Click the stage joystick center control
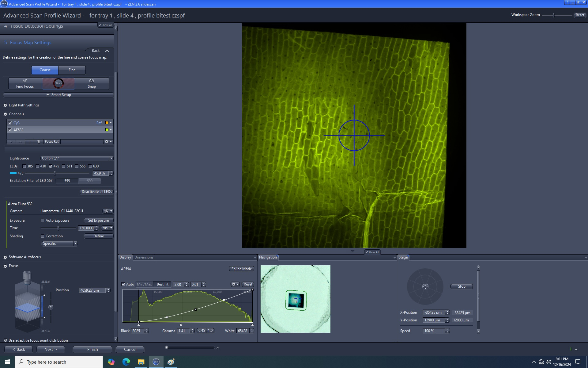This screenshot has width=588, height=368. click(425, 286)
